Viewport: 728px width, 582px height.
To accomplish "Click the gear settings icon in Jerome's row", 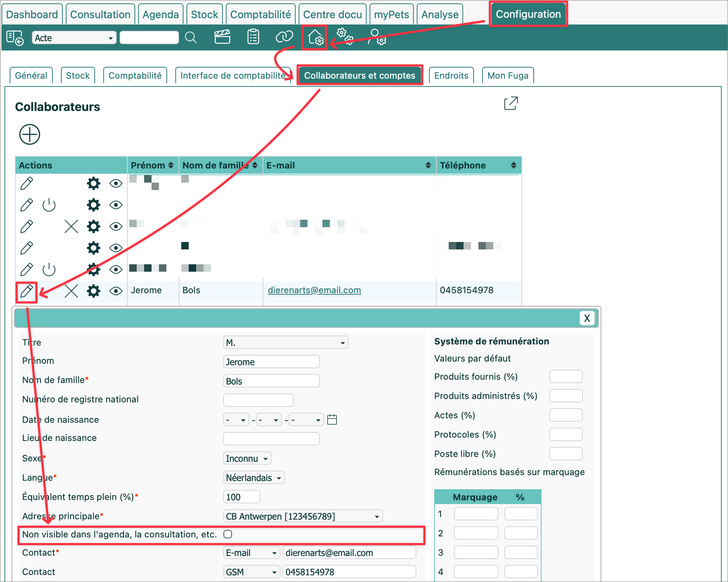I will (x=94, y=291).
